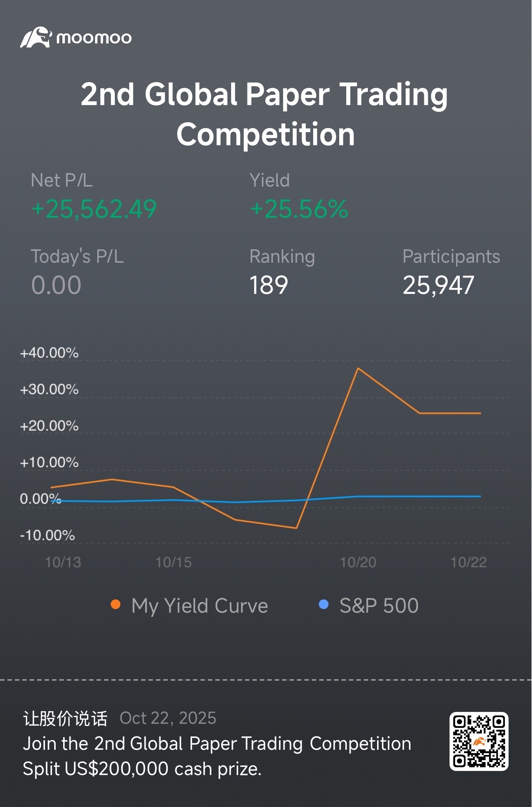
Task: Tap the QR code at bottom right
Action: [479, 741]
